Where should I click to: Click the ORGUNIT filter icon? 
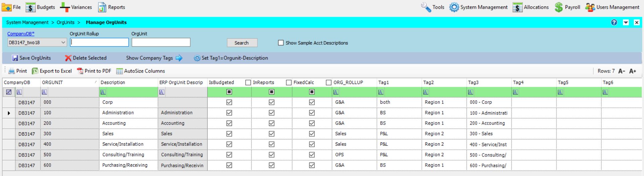(x=44, y=92)
